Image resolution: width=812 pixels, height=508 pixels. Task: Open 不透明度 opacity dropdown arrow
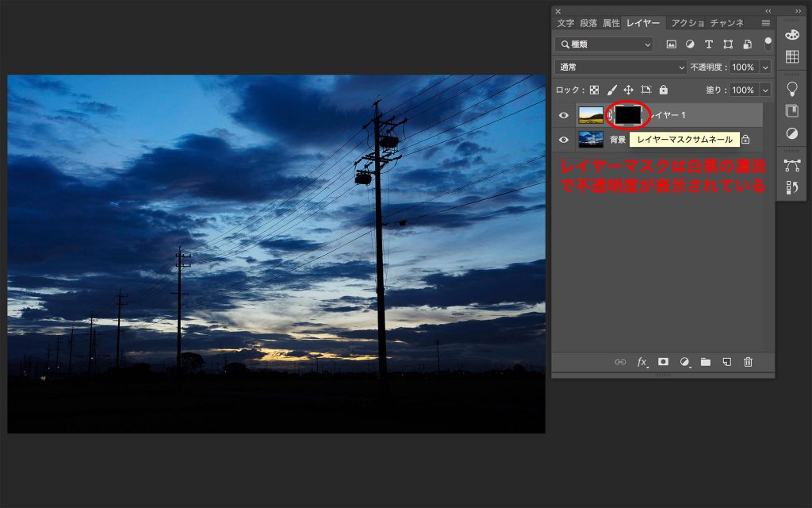[x=765, y=67]
